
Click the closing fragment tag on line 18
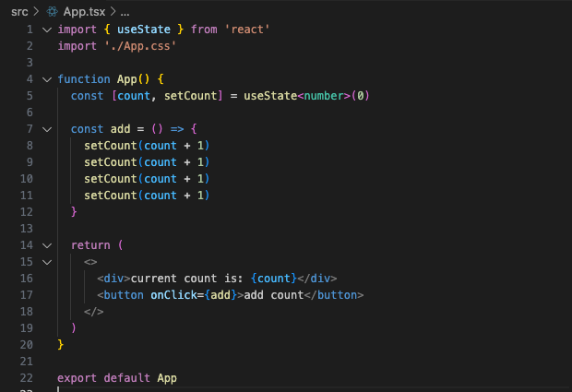click(93, 312)
